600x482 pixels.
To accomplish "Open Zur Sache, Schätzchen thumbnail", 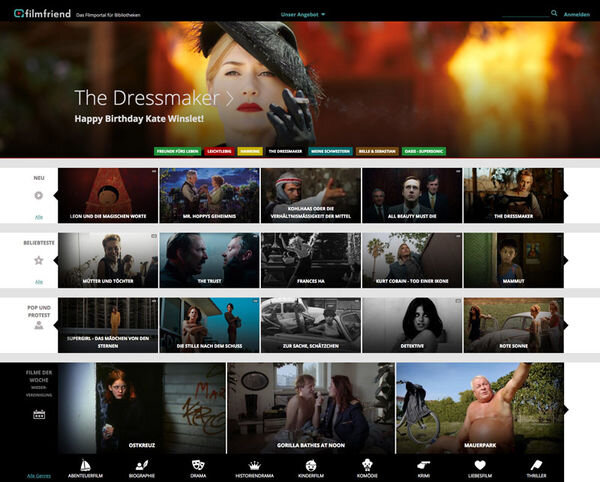I will point(311,326).
